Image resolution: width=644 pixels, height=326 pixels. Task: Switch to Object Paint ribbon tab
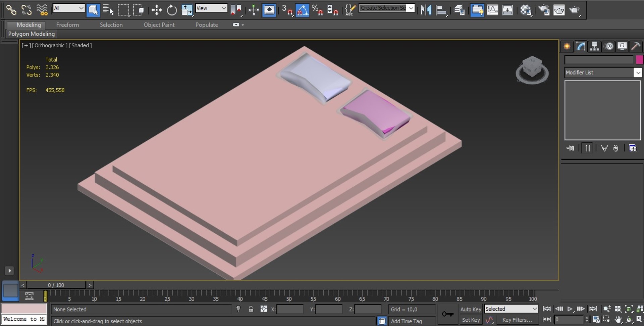tap(159, 25)
